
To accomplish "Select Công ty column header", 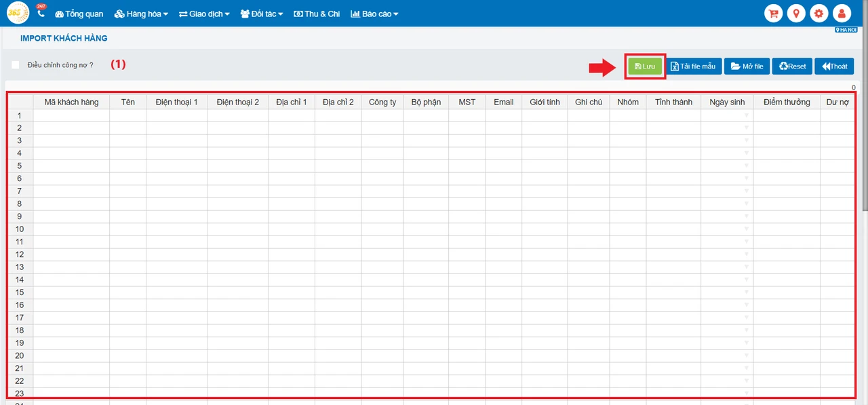I will click(382, 102).
